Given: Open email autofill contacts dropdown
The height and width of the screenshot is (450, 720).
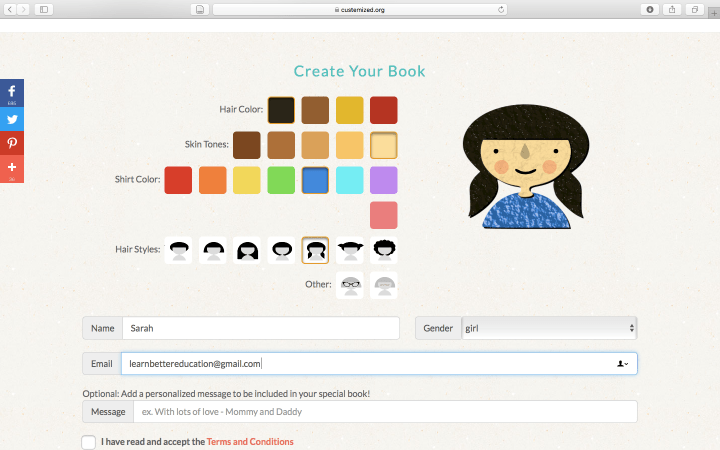Looking at the screenshot, I should (x=623, y=364).
